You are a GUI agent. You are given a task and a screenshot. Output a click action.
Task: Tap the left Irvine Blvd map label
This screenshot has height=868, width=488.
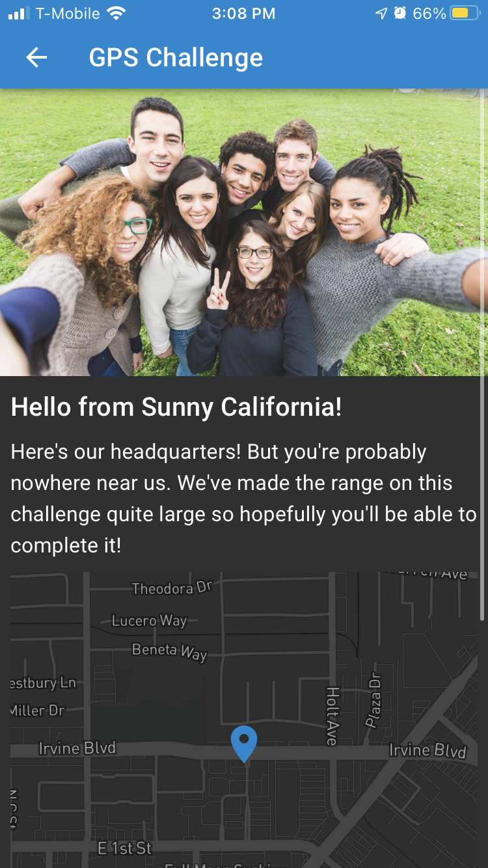tap(77, 748)
